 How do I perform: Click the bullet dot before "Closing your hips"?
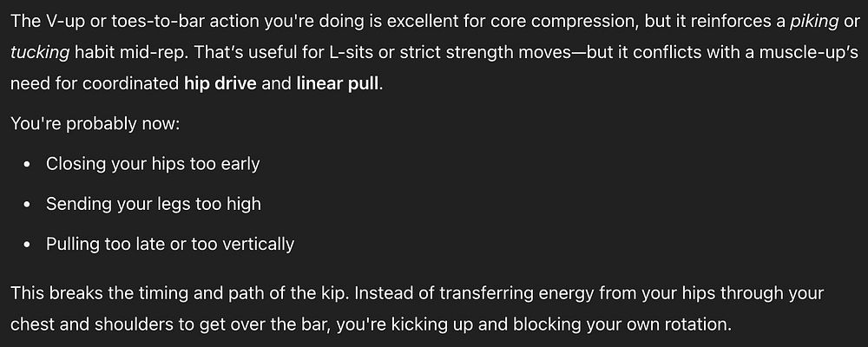[27, 165]
